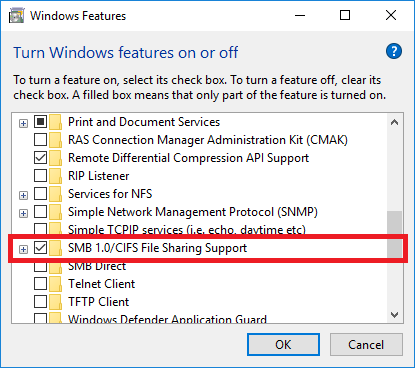This screenshot has height=371, width=418.
Task: Enable Simple Network Management Protocol (SNMP) checkbox
Action: (x=40, y=212)
